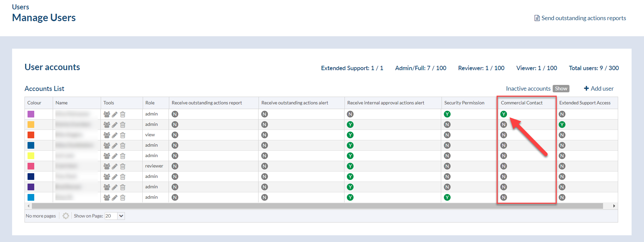The height and width of the screenshot is (242, 644).
Task: Click groups icon in the light blue swatch row
Action: click(x=107, y=197)
